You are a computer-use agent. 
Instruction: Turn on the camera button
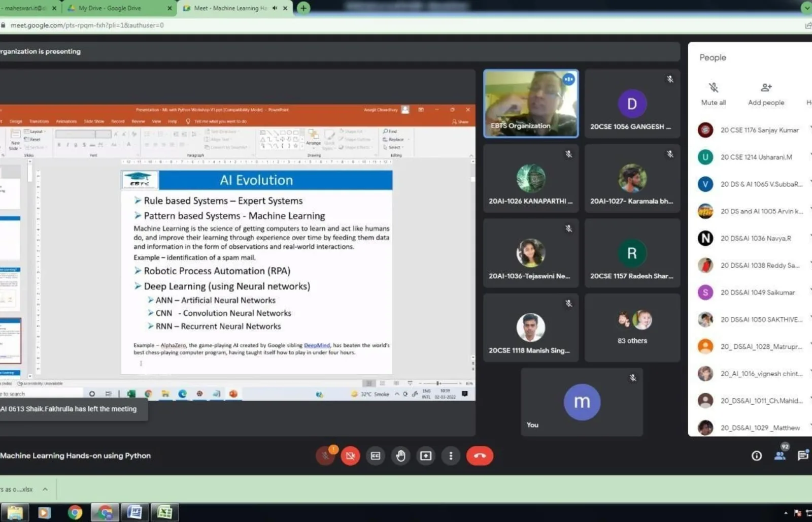tap(350, 456)
